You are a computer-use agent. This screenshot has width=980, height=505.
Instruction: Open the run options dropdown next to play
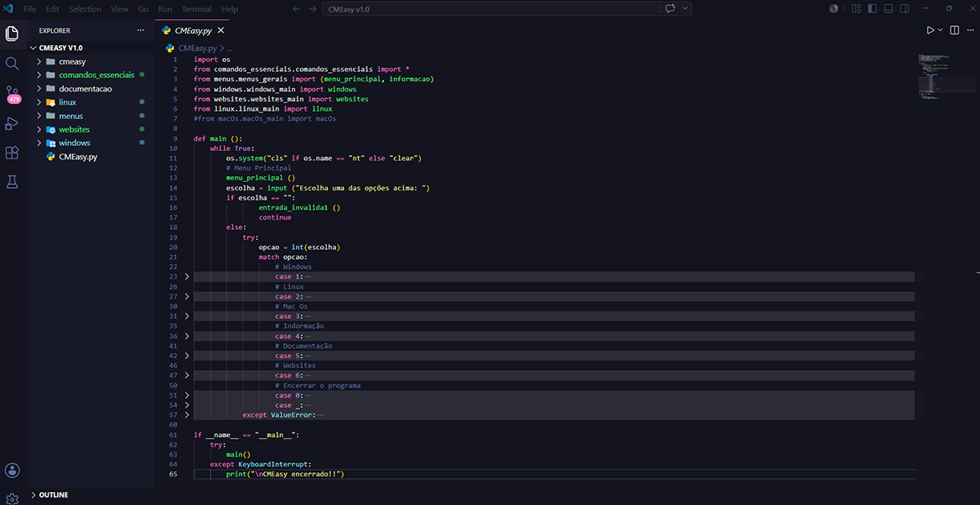click(x=940, y=30)
